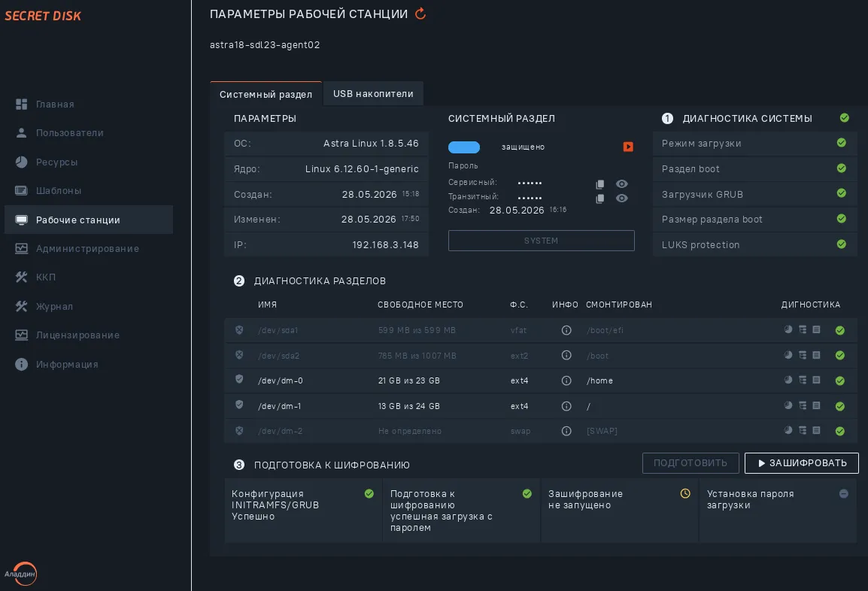Click the Размер раздела boot row

click(755, 219)
